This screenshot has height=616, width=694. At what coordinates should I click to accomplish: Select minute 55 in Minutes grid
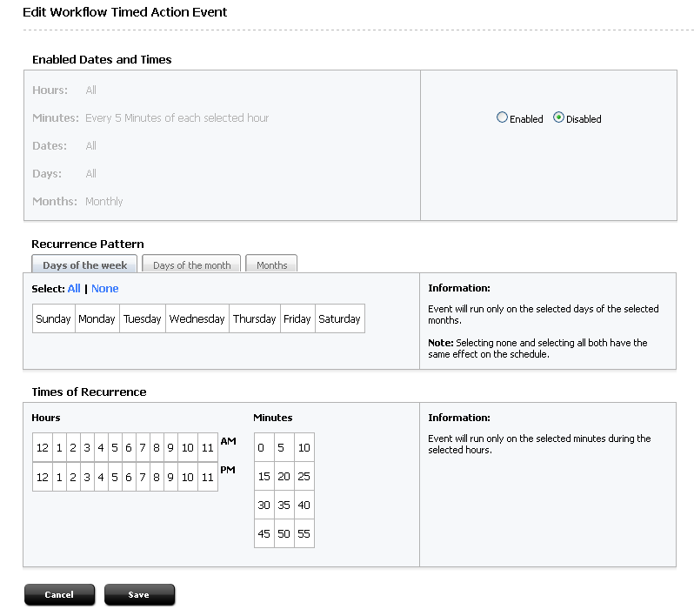(x=304, y=533)
